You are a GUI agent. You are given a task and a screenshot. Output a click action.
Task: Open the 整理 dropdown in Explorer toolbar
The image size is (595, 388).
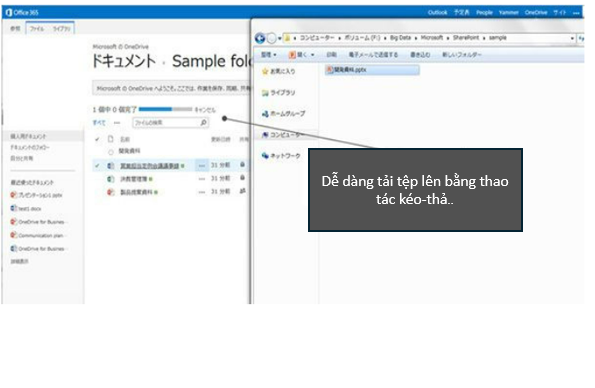[268, 55]
